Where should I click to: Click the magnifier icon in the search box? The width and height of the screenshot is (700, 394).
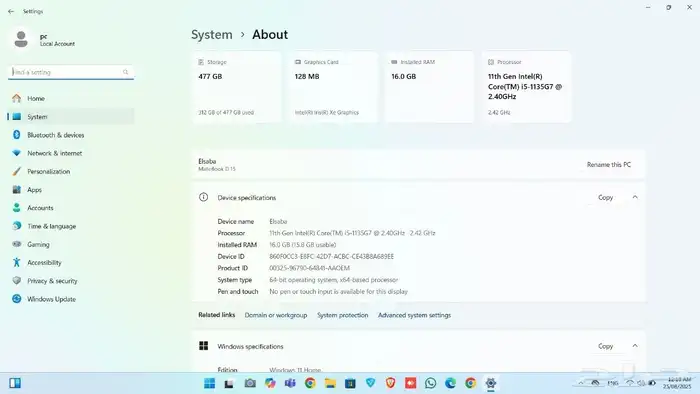pos(125,72)
